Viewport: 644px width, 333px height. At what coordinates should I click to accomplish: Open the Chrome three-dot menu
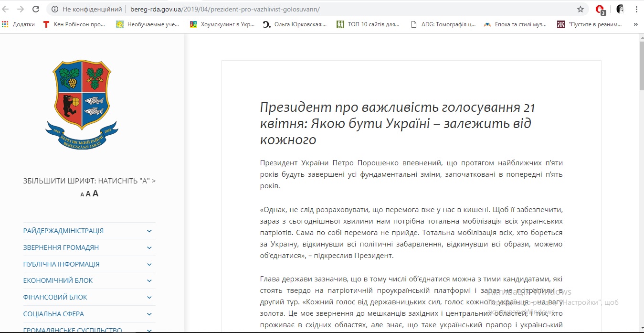(x=637, y=9)
